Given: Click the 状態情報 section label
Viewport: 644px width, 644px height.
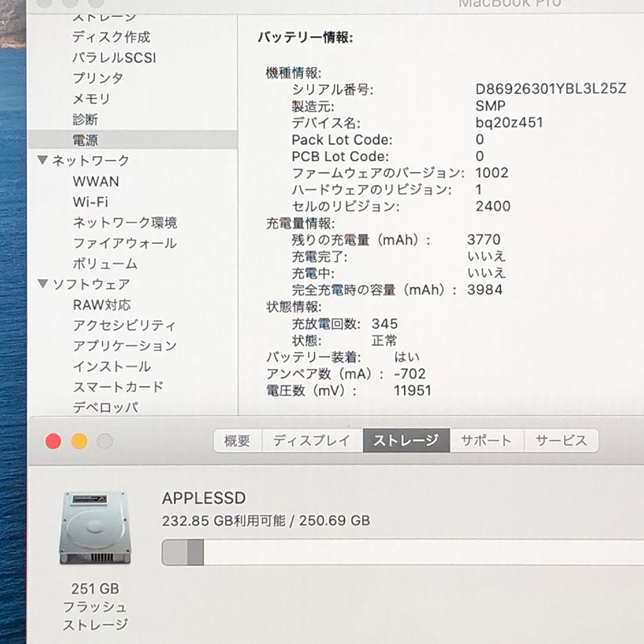Looking at the screenshot, I should coord(294,307).
